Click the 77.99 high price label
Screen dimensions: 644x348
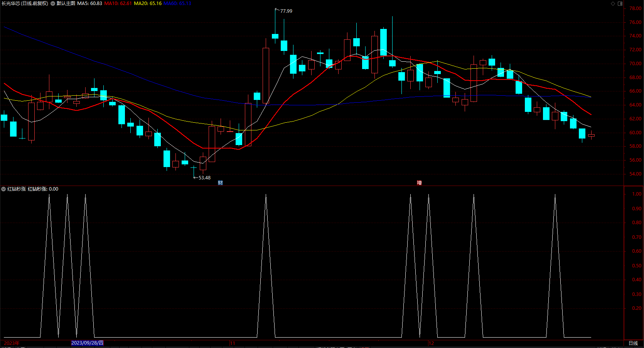point(286,11)
